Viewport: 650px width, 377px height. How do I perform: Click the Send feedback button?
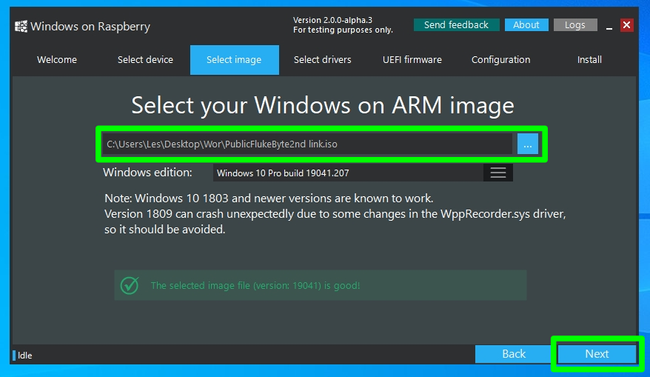456,25
